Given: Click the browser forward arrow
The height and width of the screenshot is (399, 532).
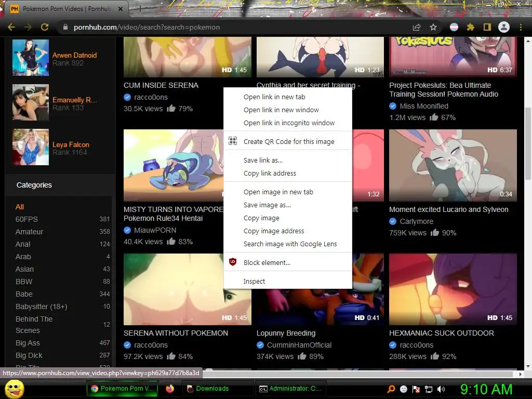Looking at the screenshot, I should tap(28, 27).
